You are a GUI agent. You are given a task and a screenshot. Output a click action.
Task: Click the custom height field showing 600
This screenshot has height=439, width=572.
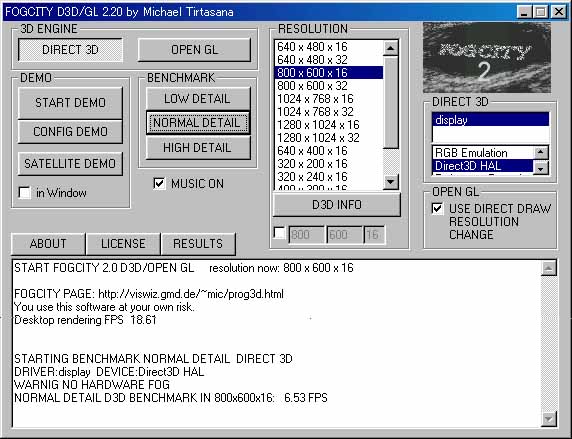coord(344,235)
